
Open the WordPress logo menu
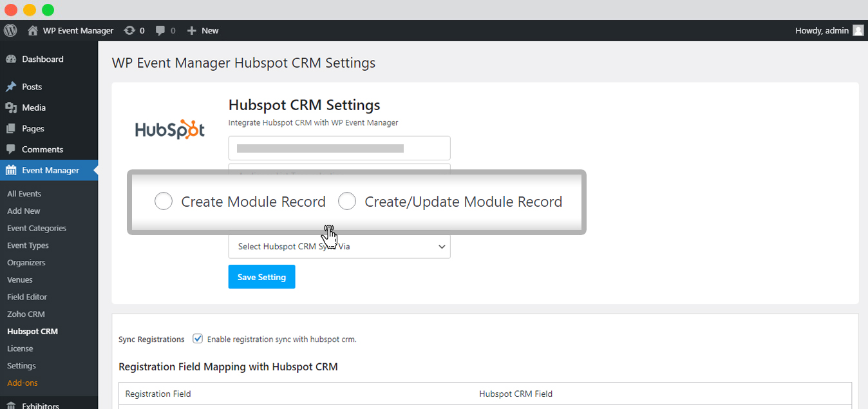pos(10,30)
